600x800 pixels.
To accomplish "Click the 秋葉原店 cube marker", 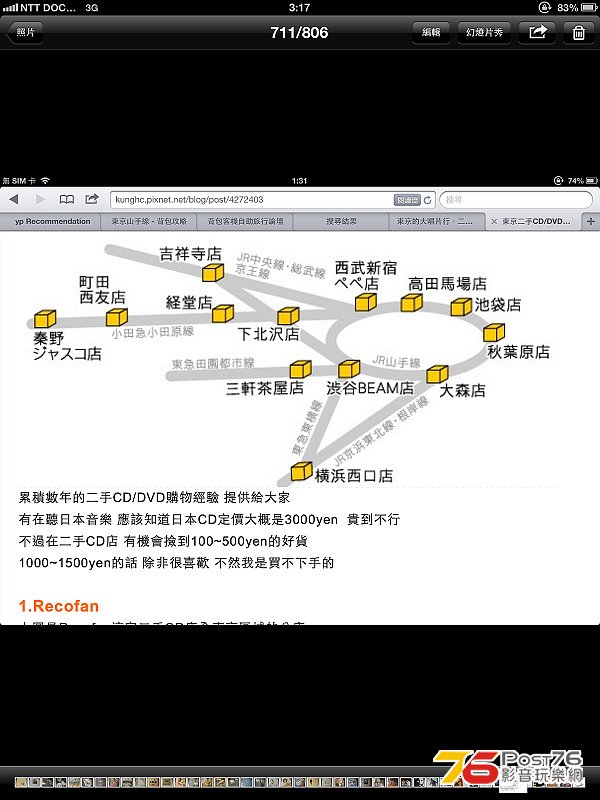I will [x=494, y=332].
